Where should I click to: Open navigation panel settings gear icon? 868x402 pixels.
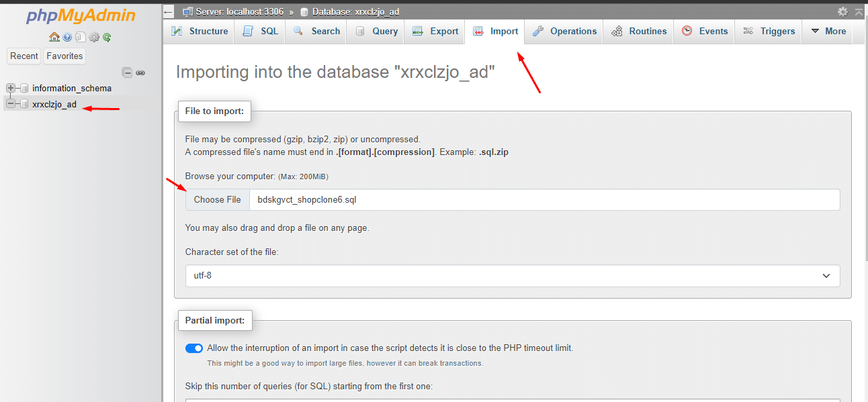click(x=94, y=38)
